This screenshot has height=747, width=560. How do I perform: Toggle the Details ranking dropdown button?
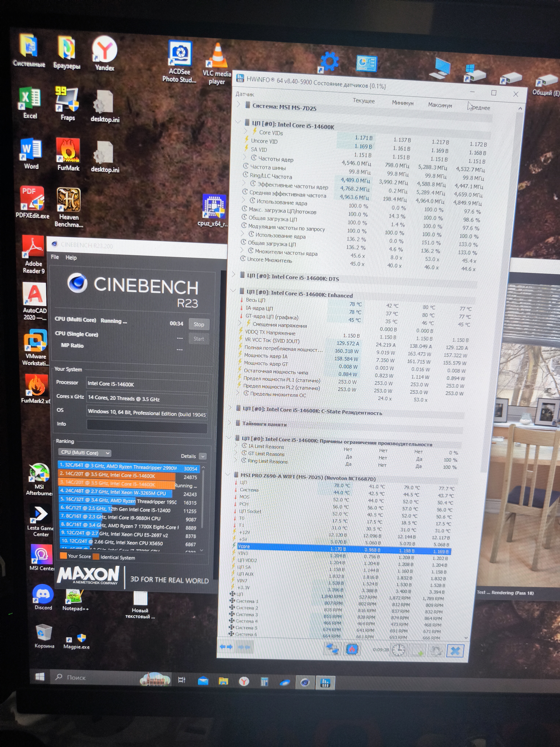click(203, 456)
